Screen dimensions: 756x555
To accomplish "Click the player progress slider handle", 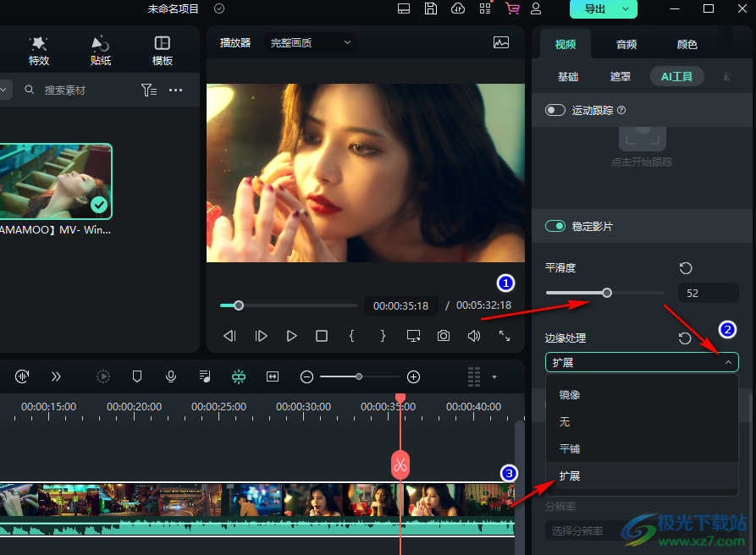I will (239, 305).
